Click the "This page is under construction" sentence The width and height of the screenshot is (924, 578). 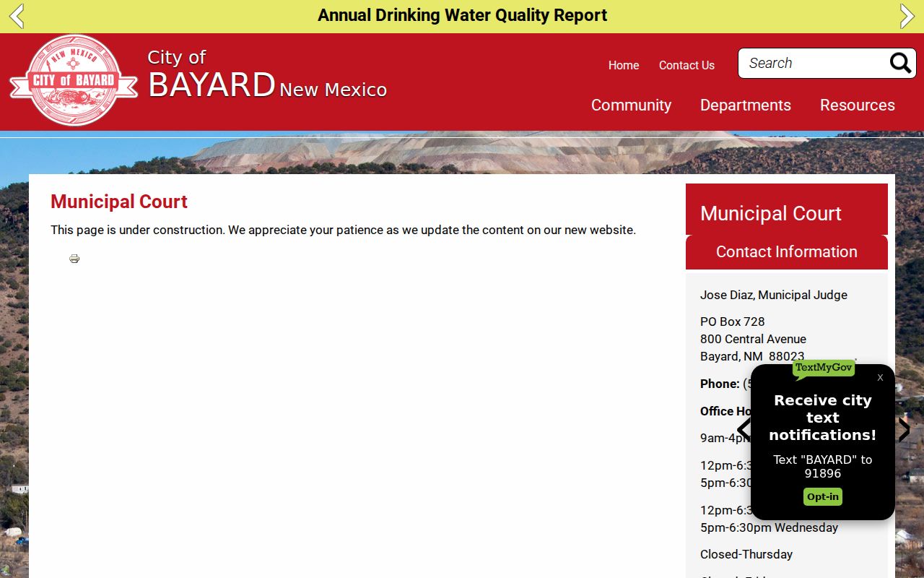[343, 230]
